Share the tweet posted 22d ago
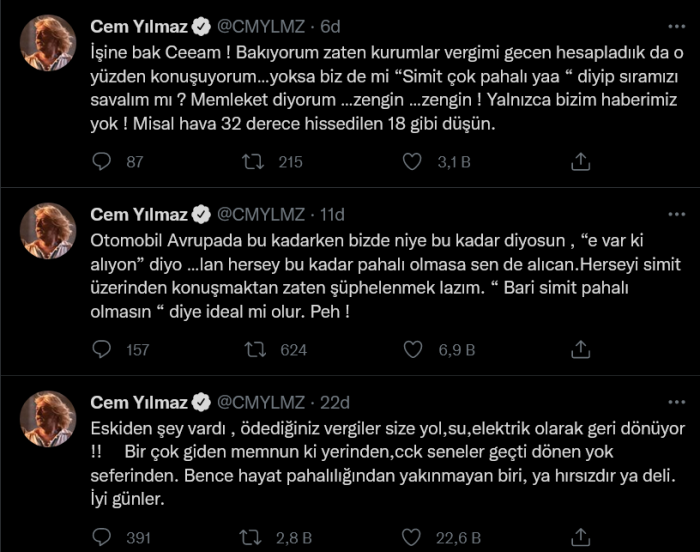The image size is (700, 552). 580,537
